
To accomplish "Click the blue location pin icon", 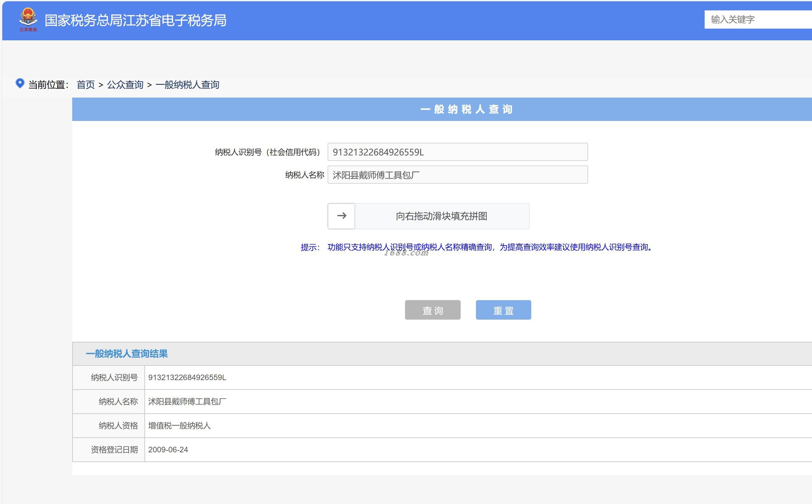I will [x=20, y=83].
